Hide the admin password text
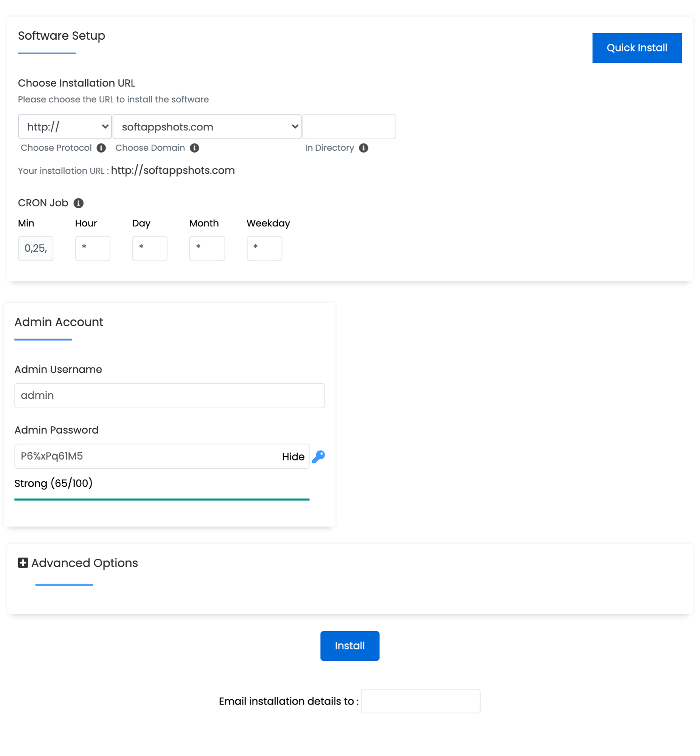Image resolution: width=700 pixels, height=756 pixels. coord(293,457)
